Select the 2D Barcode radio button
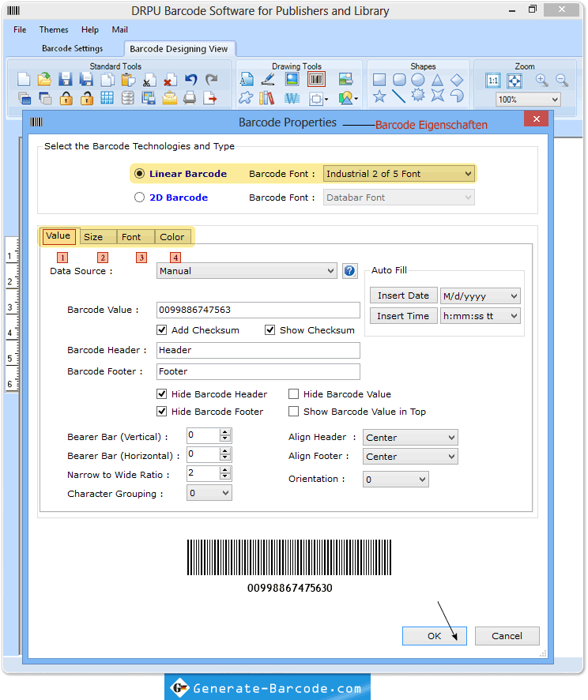Viewport: 588px width, 700px height. tap(139, 198)
